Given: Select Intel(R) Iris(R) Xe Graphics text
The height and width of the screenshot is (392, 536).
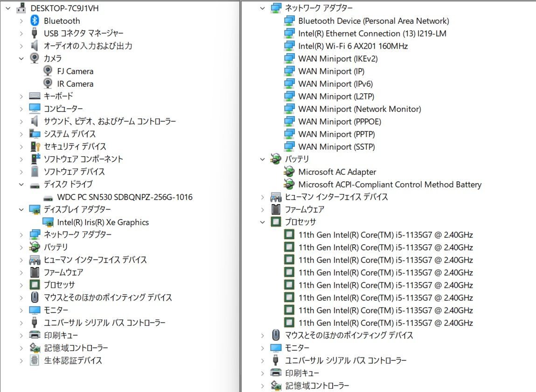Looking at the screenshot, I should pos(103,222).
